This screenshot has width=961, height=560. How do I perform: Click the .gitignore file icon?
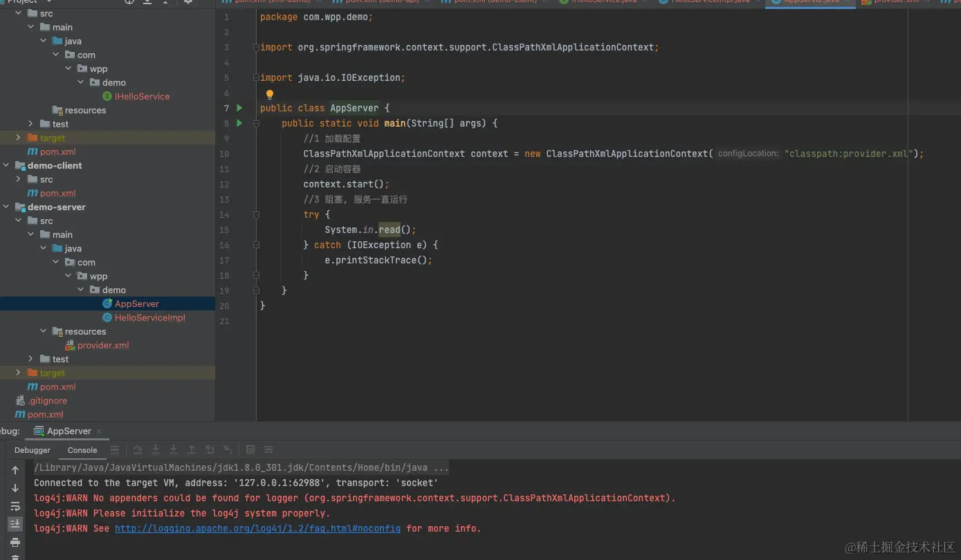click(20, 400)
